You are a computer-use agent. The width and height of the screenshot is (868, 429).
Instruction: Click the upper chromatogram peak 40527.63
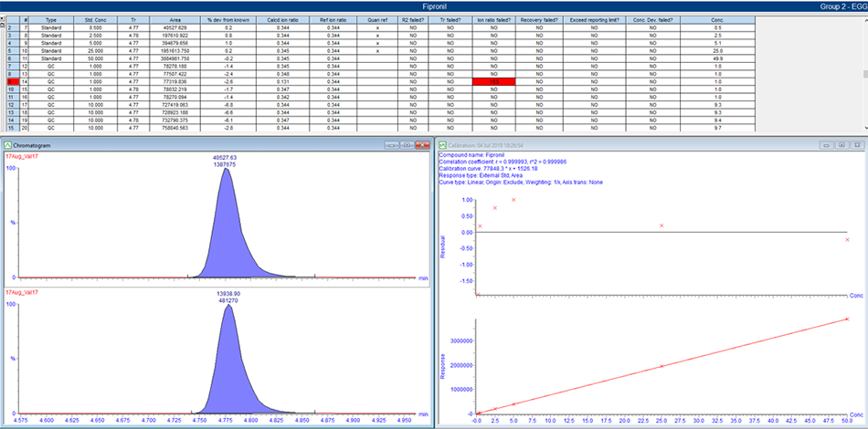click(x=224, y=210)
